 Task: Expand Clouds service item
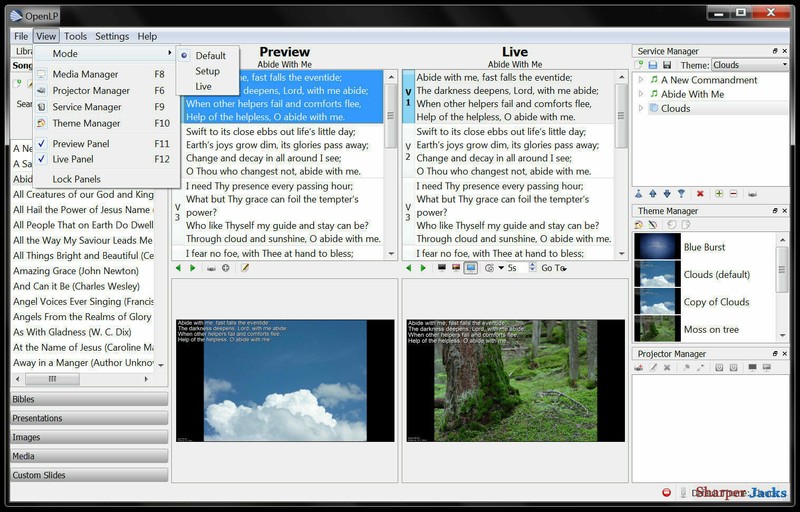point(641,108)
